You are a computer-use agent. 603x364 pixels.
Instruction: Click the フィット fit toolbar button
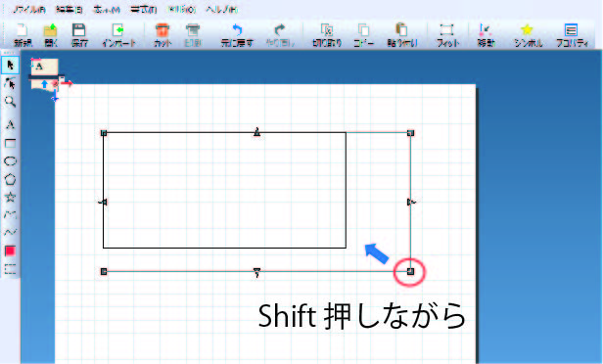(447, 35)
